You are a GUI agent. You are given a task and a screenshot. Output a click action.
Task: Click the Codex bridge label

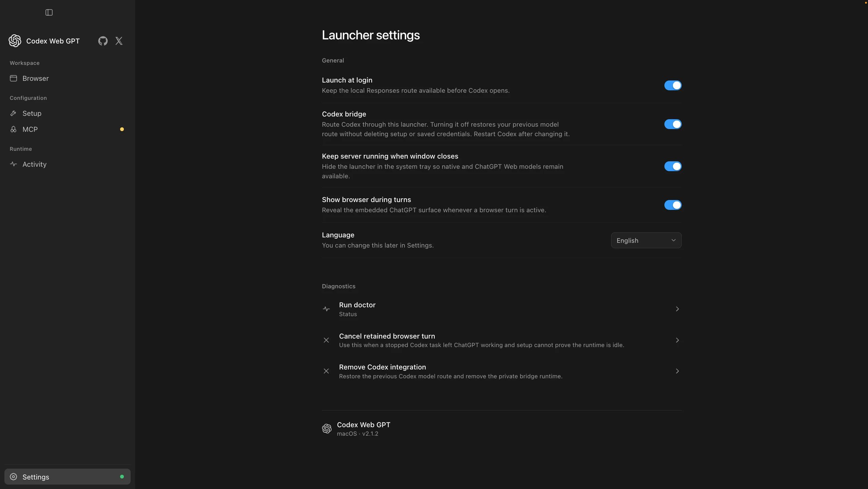pos(344,114)
